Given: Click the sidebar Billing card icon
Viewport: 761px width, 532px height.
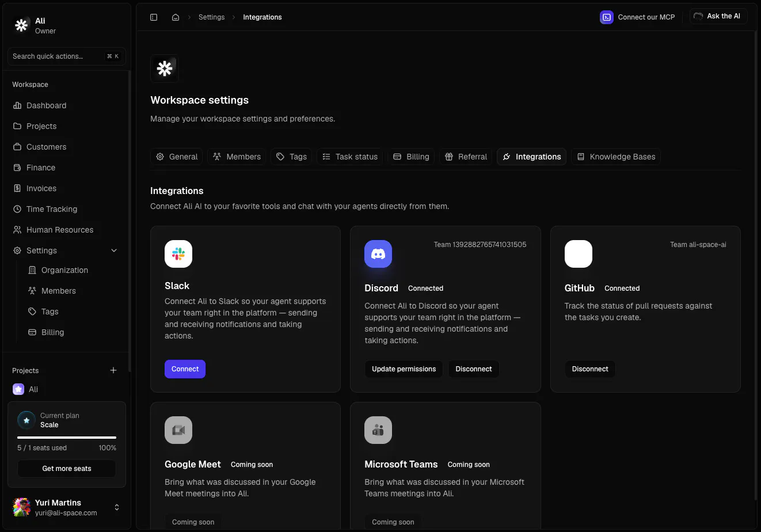Looking at the screenshot, I should coord(32,332).
